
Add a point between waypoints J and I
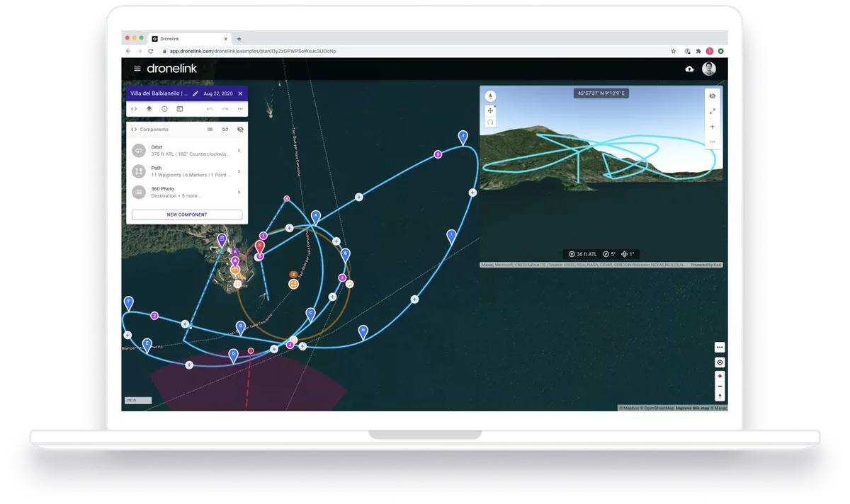click(472, 193)
